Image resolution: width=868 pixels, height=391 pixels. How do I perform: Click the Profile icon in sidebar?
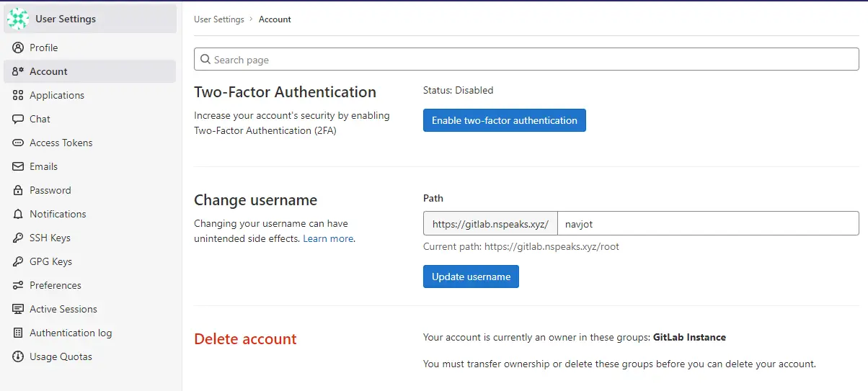pos(17,48)
